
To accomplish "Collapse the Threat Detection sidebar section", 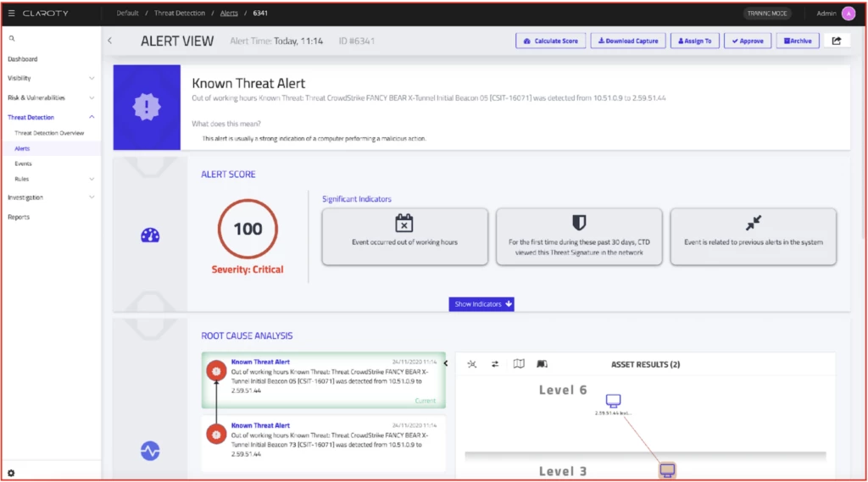I will pyautogui.click(x=51, y=118).
